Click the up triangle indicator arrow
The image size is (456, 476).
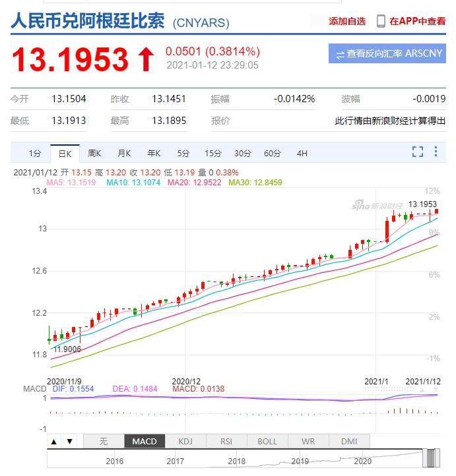click(x=54, y=442)
